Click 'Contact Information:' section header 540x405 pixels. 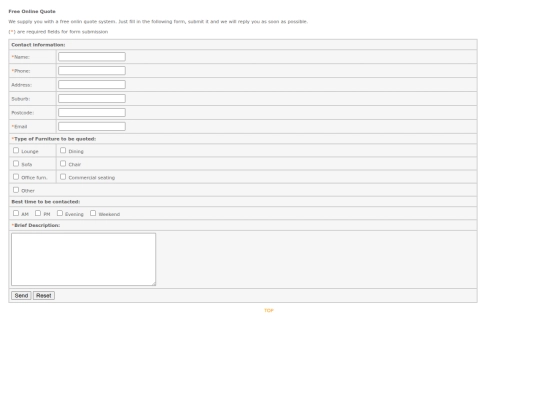[x=38, y=45]
